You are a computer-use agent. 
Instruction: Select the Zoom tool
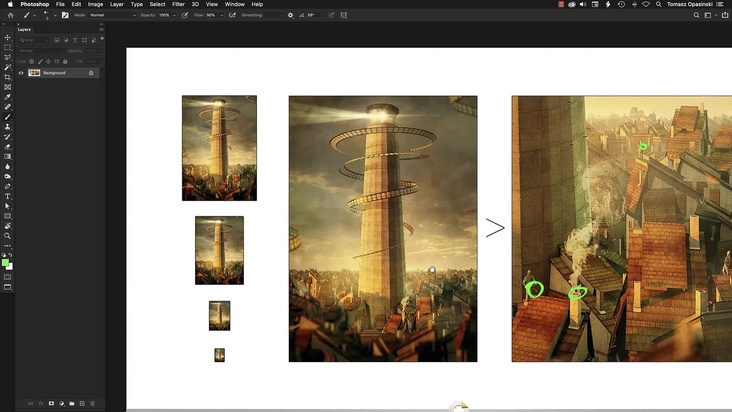(x=7, y=236)
